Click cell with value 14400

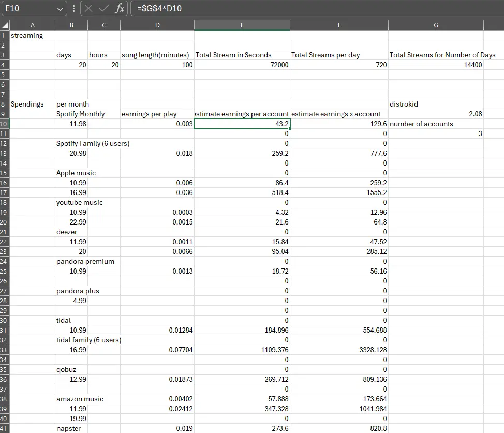(436, 65)
